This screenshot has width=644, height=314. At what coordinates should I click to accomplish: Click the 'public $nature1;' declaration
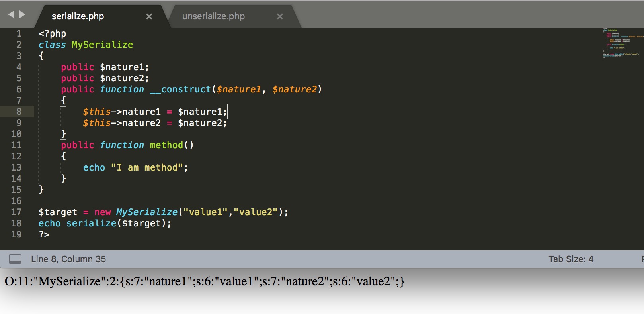(x=105, y=67)
